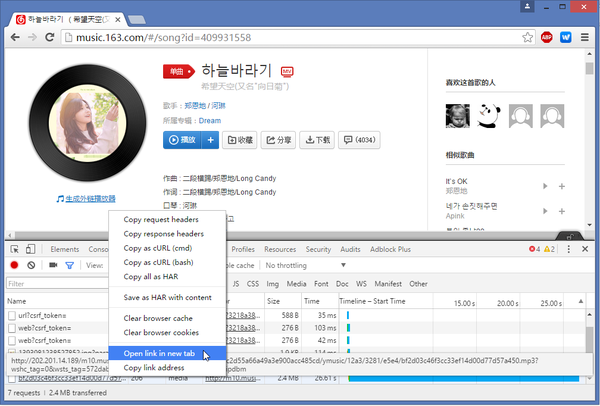Click the MV badge next to the song title
Image resolution: width=600 pixels, height=406 pixels.
pyautogui.click(x=287, y=72)
